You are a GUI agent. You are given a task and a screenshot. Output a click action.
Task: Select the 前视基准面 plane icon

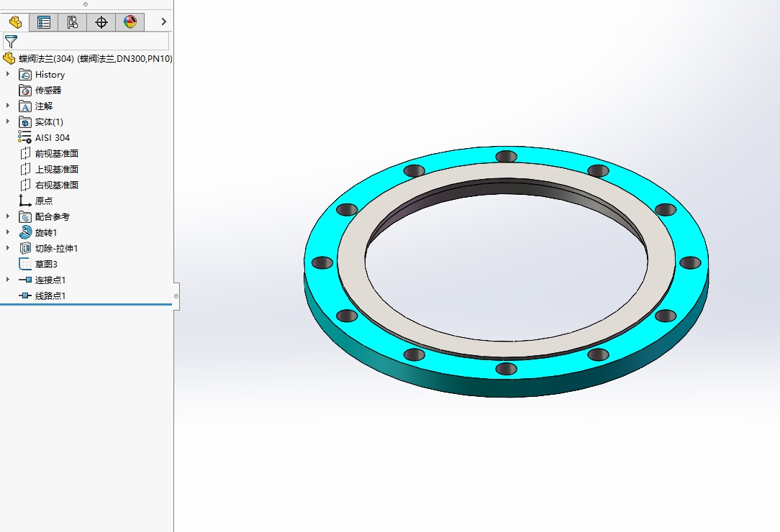tap(25, 154)
